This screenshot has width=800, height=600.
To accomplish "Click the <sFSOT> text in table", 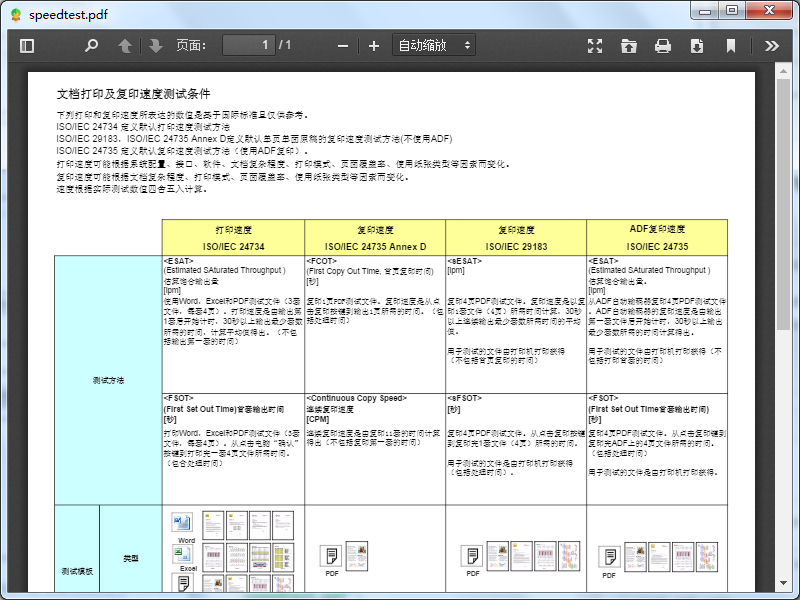I will pos(464,398).
